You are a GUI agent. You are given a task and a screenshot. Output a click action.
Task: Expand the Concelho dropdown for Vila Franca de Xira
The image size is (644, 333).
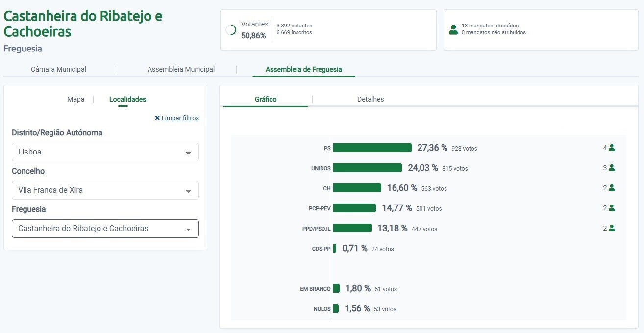105,190
